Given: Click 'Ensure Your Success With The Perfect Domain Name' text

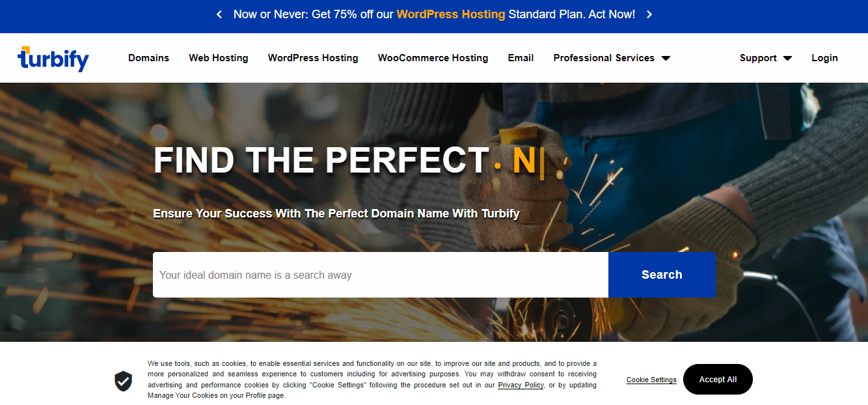Looking at the screenshot, I should (336, 214).
